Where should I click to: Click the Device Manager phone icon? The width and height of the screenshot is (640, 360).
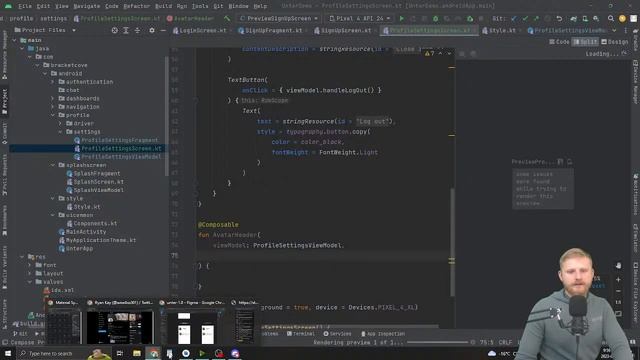tap(585, 18)
